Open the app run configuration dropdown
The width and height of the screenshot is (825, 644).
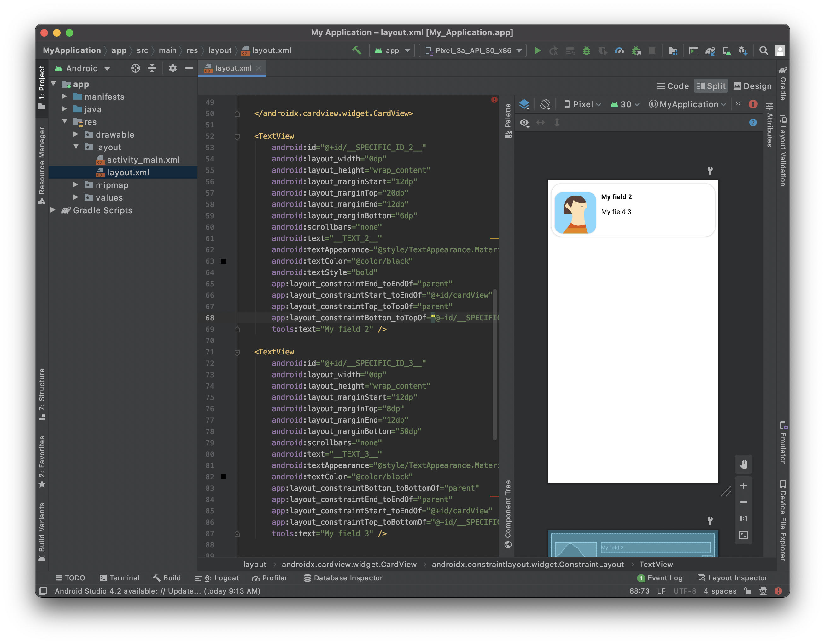tap(392, 50)
